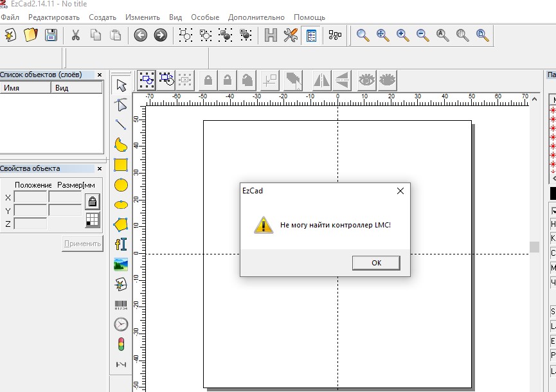Click the polygon drawing tool
This screenshot has width=556, height=392.
point(121,224)
